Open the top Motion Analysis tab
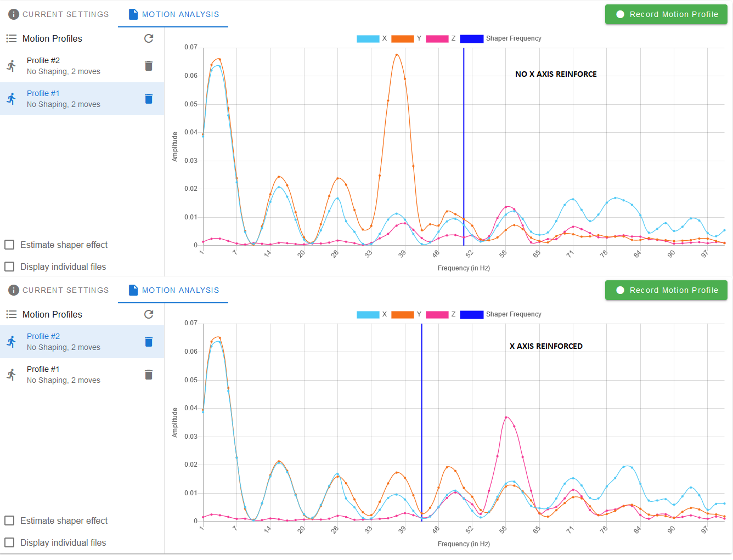The width and height of the screenshot is (733, 560). 173,14
